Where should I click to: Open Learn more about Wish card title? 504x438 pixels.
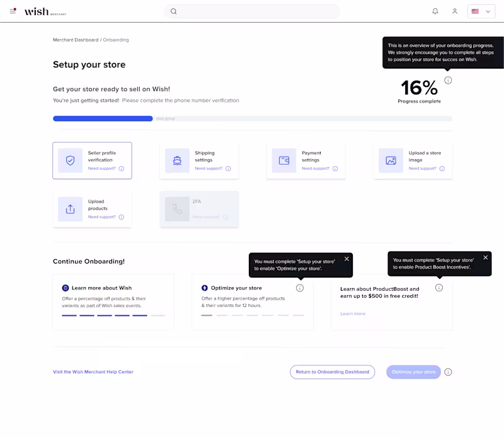tap(101, 288)
